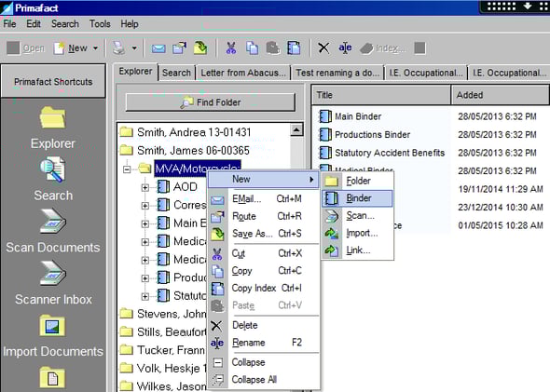Screen dimensions: 550x392
Task: Select Main Binder in the title list
Action: point(351,116)
